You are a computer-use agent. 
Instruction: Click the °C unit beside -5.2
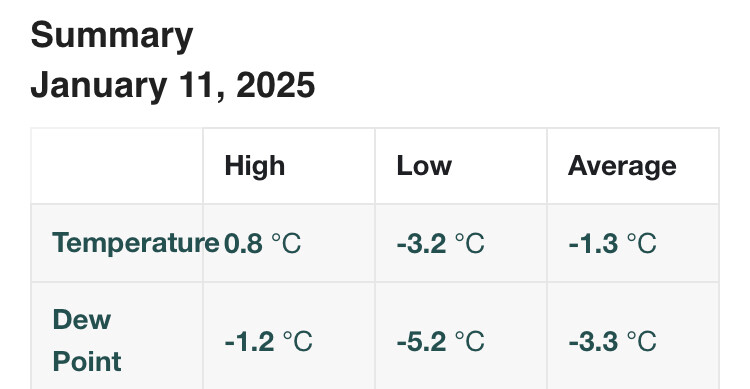[x=469, y=342]
